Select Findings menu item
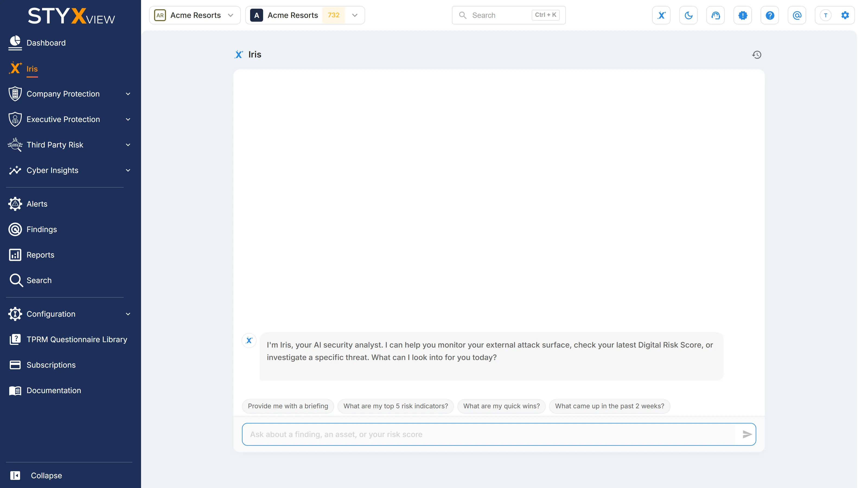 click(x=42, y=229)
